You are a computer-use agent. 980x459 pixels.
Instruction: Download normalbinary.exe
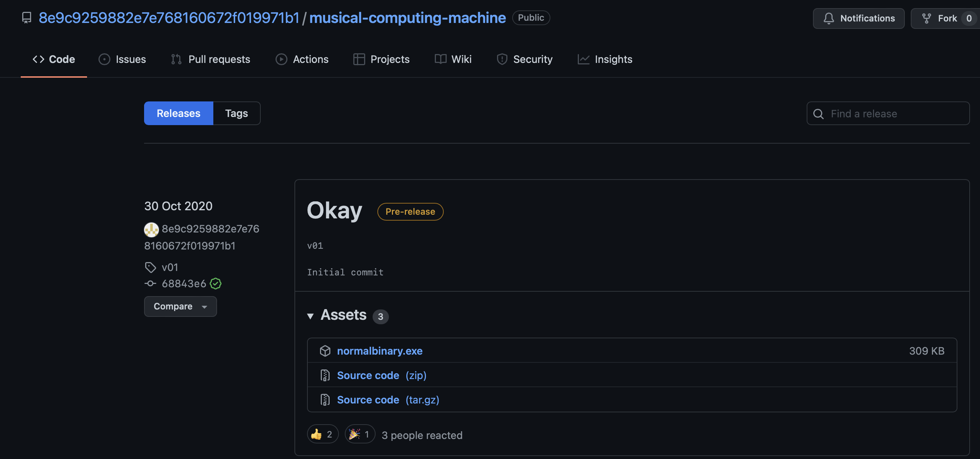pos(380,351)
